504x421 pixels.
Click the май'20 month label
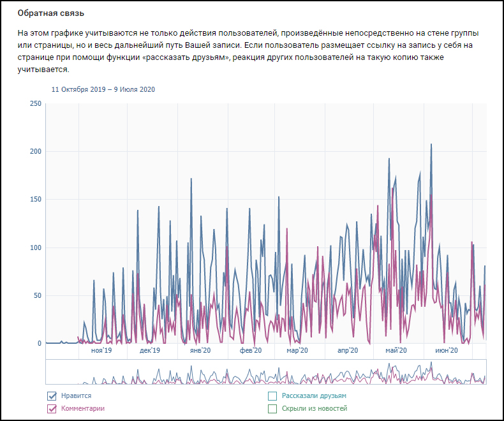pyautogui.click(x=396, y=350)
